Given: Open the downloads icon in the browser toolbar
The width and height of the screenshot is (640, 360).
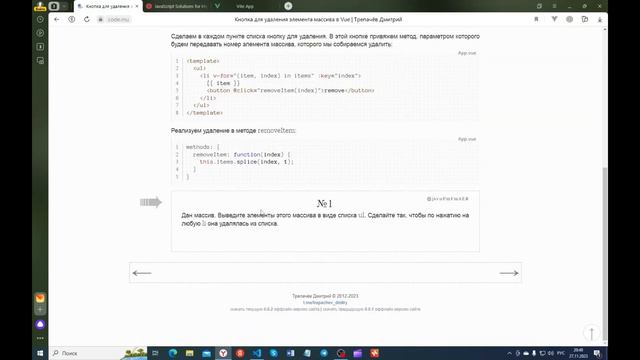Looking at the screenshot, I should click(600, 19).
